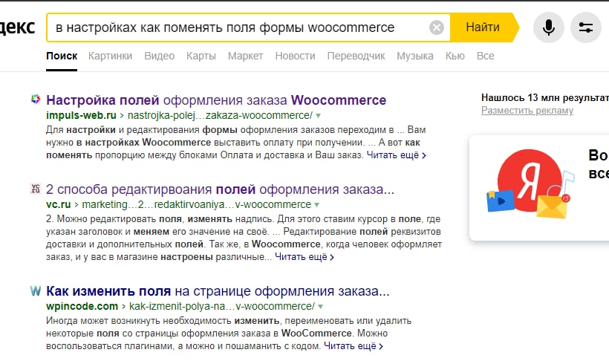Screen dimensions: 609x364
Task: Click the impuls-web.ru domain link
Action: (x=81, y=115)
